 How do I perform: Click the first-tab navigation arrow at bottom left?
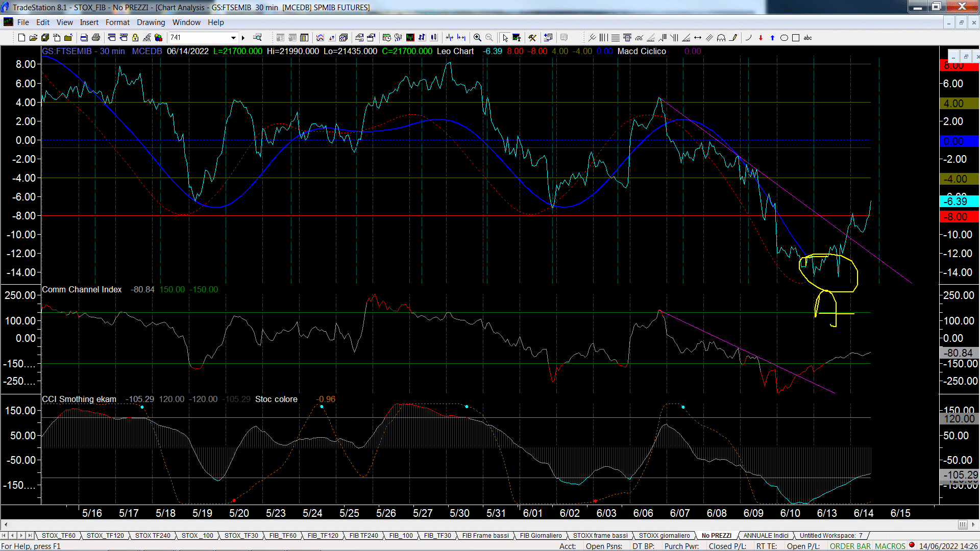point(4,535)
